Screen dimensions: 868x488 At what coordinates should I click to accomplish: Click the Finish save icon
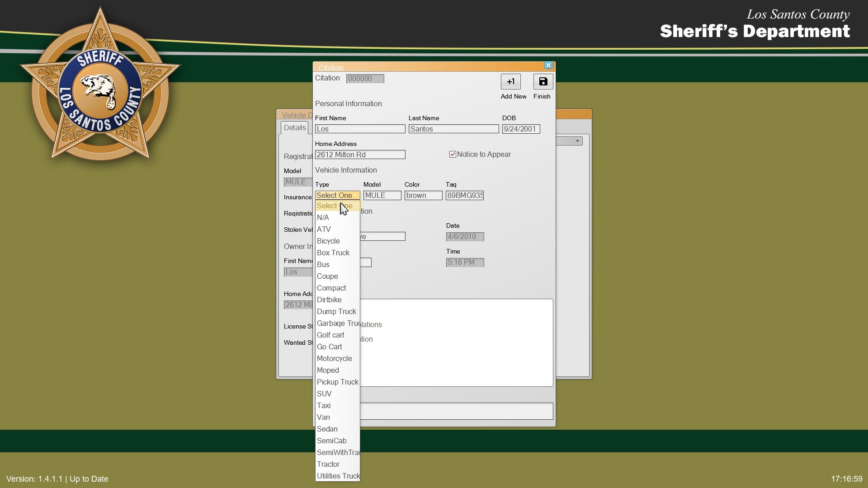tap(543, 82)
